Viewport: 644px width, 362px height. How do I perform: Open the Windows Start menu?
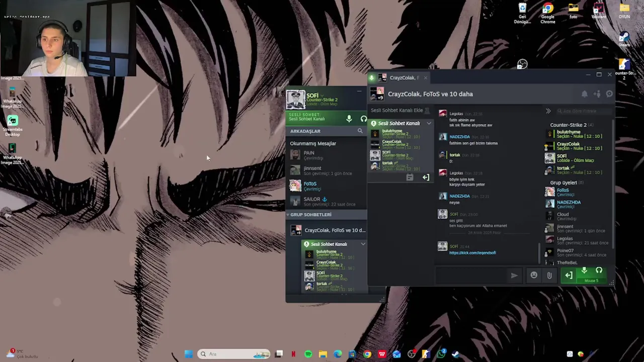click(189, 354)
